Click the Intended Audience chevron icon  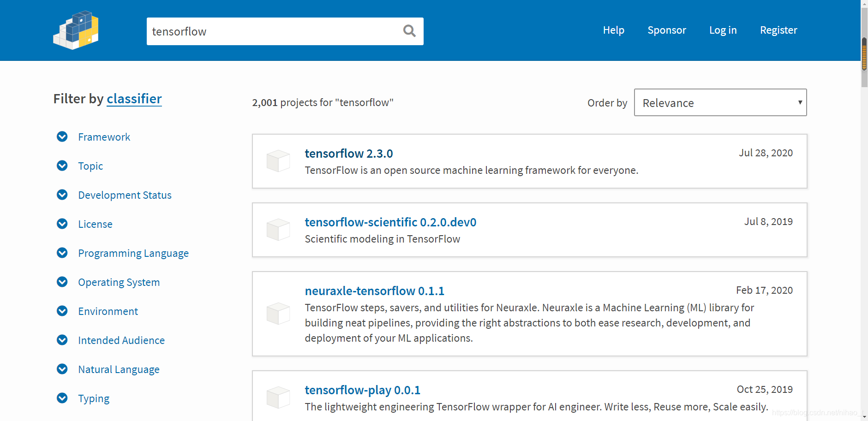coord(62,340)
